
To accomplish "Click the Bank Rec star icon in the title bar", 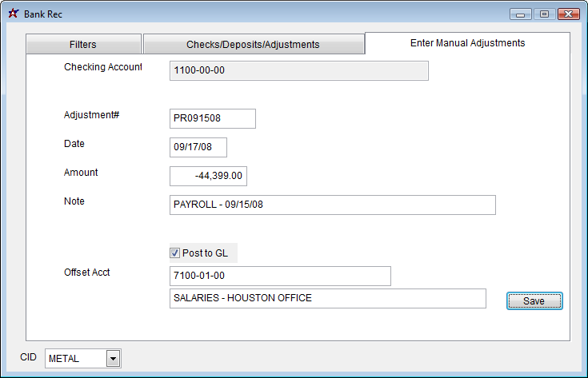I will pyautogui.click(x=13, y=14).
